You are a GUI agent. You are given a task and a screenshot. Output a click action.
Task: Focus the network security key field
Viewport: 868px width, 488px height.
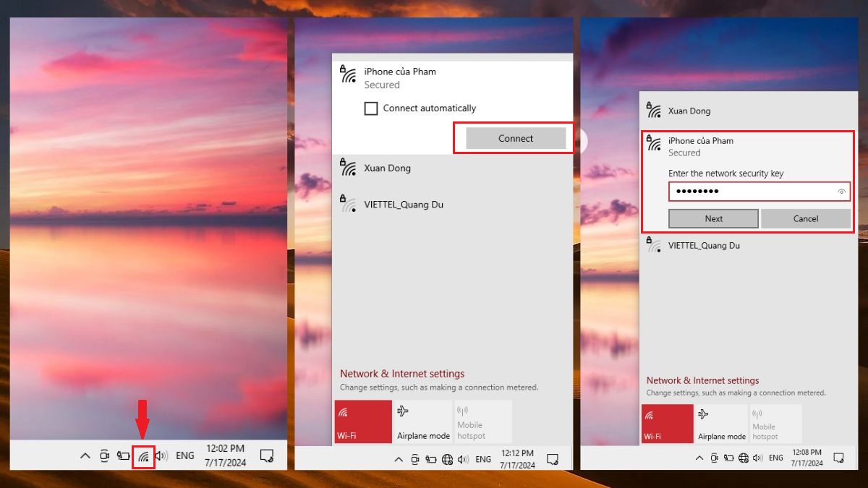759,192
